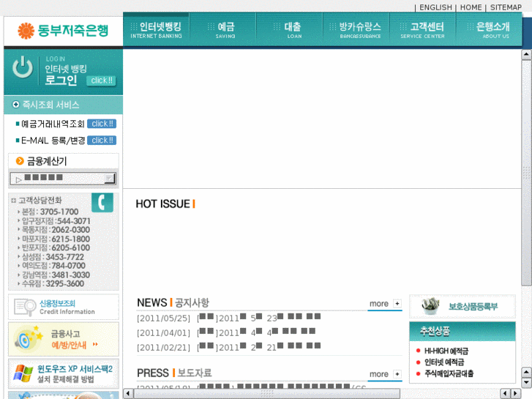532x399 pixels.
Task: Select 인터넷 예적금 product
Action: [444, 362]
